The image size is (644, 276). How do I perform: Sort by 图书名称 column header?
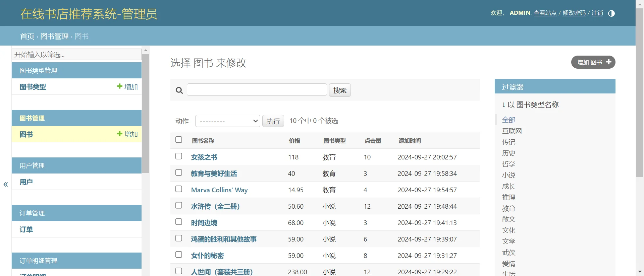point(203,141)
